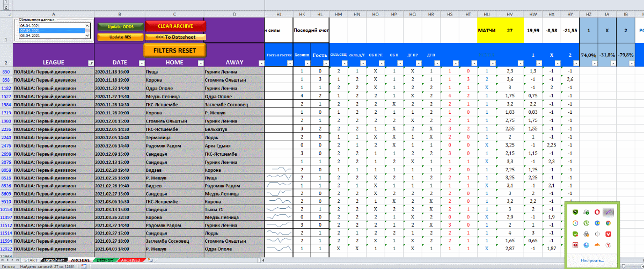Click the insert new worksheet icon
The image size is (644, 269).
(150, 260)
